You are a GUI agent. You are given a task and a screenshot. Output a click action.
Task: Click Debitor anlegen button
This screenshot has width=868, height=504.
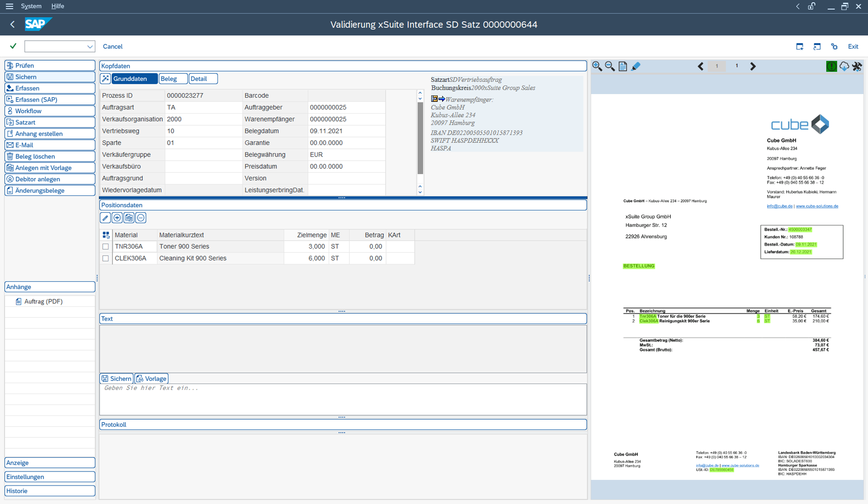click(x=50, y=179)
